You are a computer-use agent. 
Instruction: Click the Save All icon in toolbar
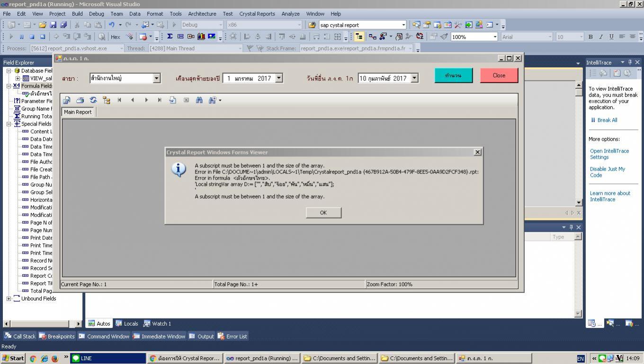click(x=63, y=25)
